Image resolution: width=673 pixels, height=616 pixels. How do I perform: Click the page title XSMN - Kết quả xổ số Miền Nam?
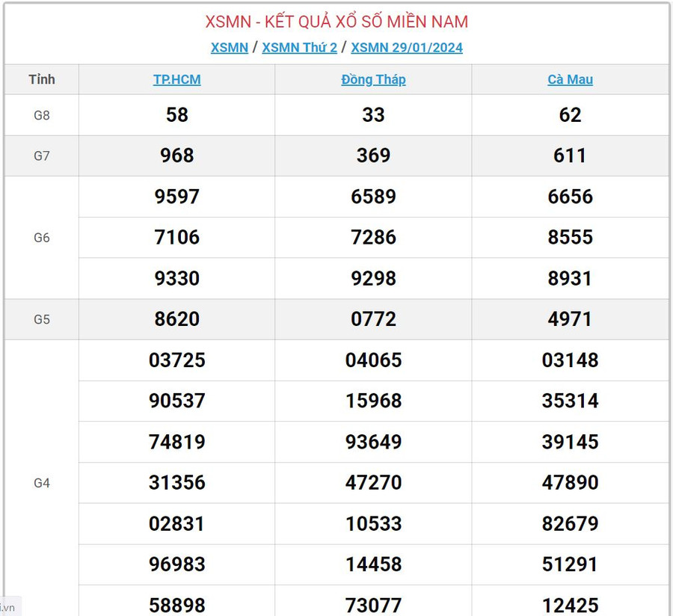336,22
